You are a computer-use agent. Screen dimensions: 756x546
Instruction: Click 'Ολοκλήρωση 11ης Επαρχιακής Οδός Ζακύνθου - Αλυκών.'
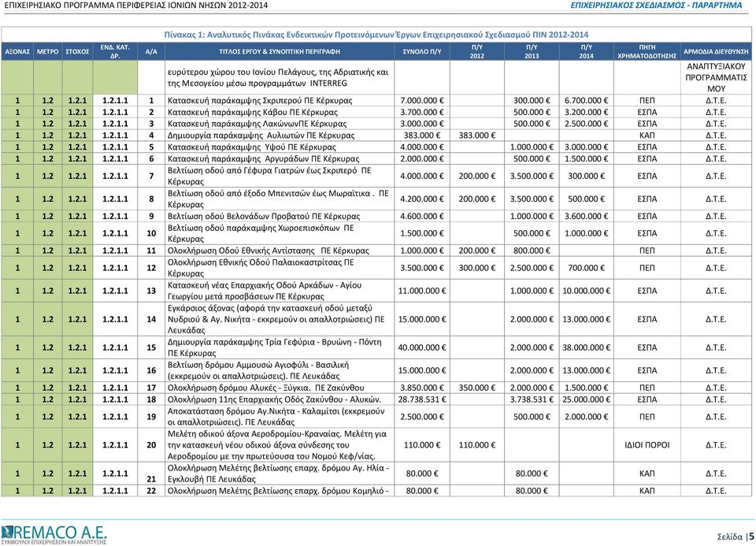point(274,399)
